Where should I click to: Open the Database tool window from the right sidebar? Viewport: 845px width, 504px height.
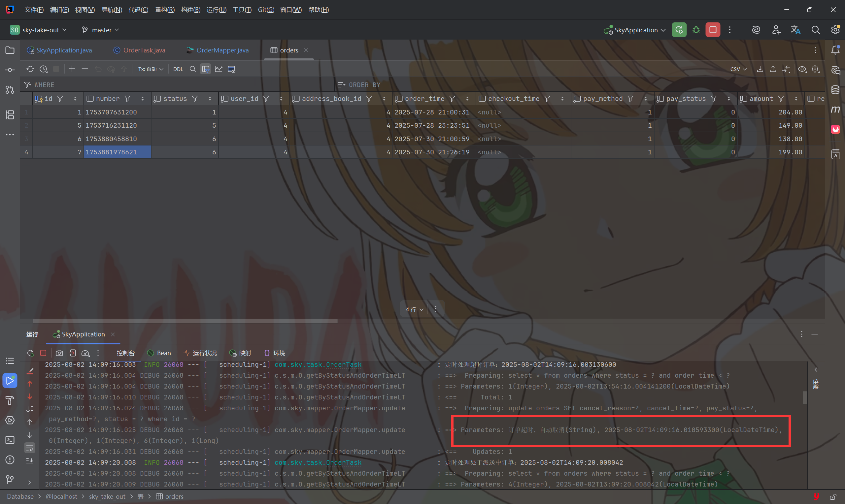[x=835, y=90]
